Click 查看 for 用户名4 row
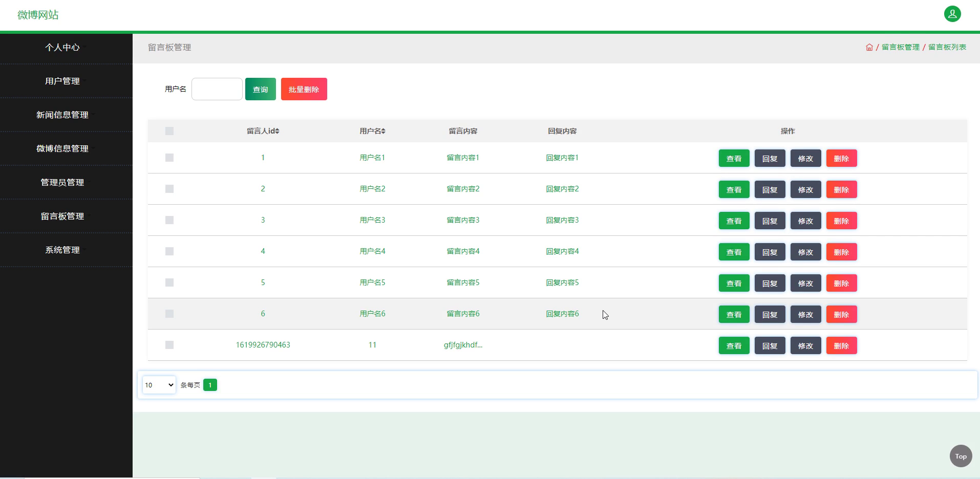 pyautogui.click(x=734, y=252)
